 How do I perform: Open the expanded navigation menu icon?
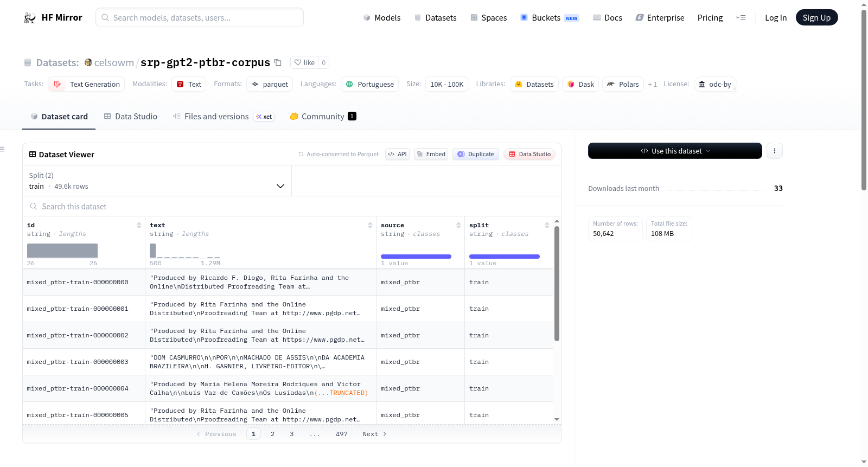coord(741,18)
